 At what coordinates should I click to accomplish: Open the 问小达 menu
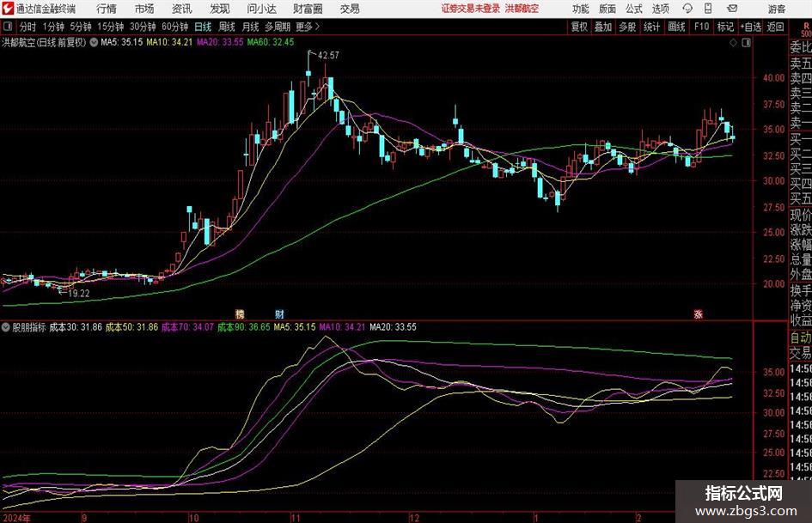(x=261, y=9)
